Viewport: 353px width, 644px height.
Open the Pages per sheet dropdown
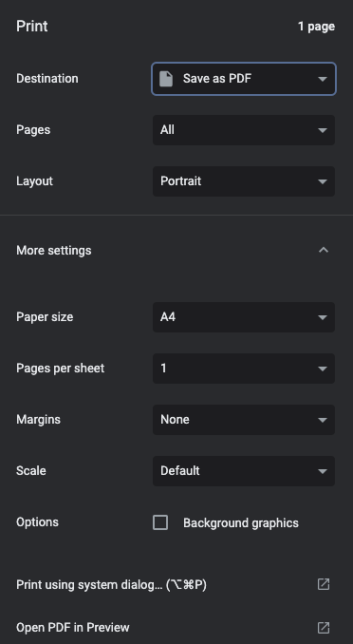(x=244, y=369)
